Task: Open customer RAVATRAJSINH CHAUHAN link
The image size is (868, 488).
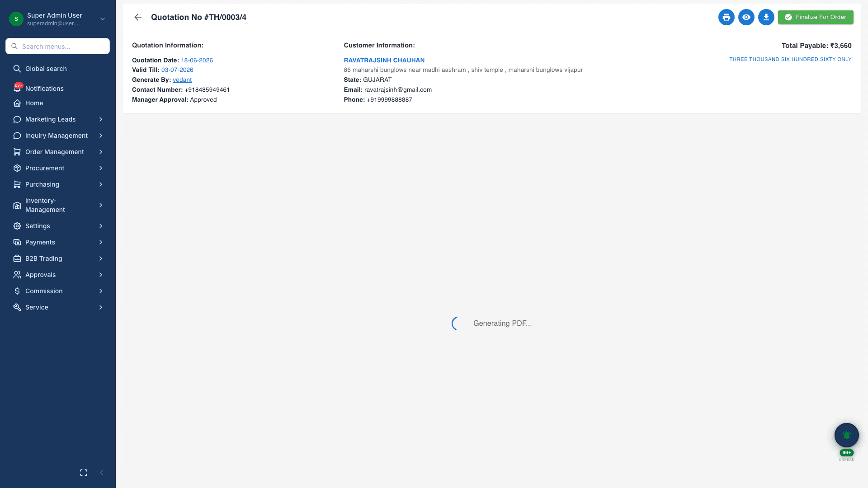Action: coord(384,60)
